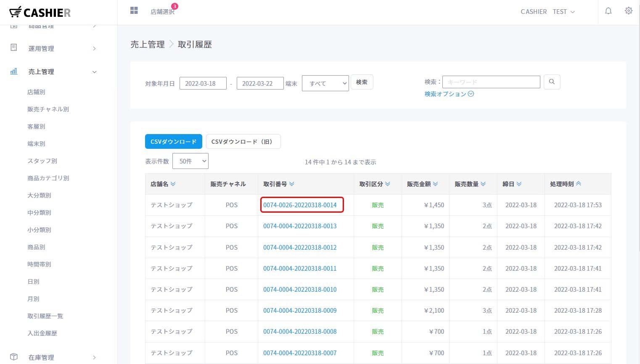Image resolution: width=640 pixels, height=364 pixels.
Task: Open 取引履歴一覧 in the sidebar
Action: [45, 316]
